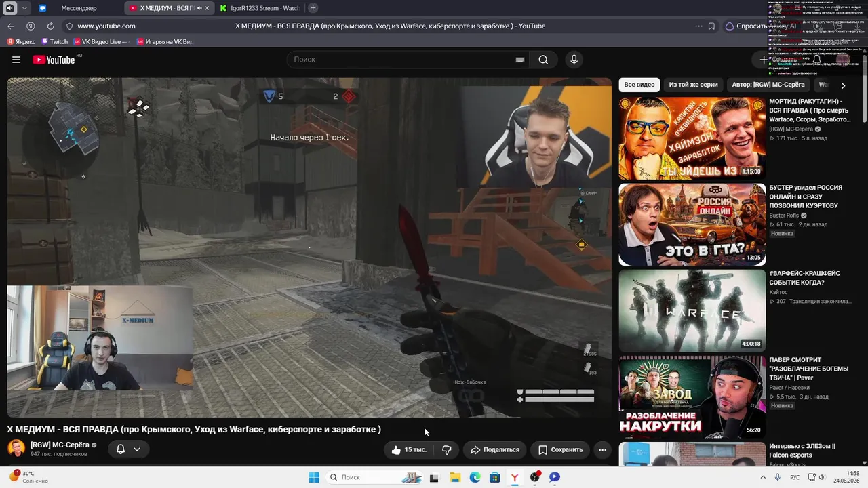Viewport: 868px width, 488px height.
Task: Open Task View on the taskbar
Action: click(434, 477)
